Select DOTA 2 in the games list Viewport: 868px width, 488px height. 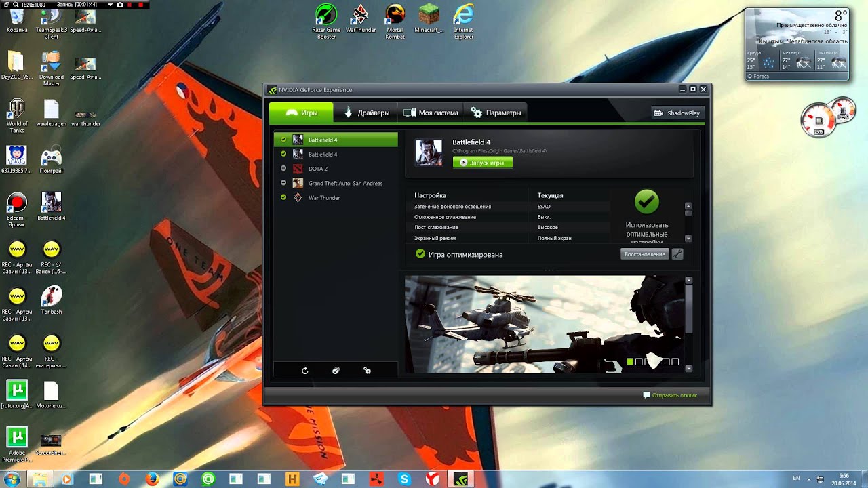pos(336,169)
